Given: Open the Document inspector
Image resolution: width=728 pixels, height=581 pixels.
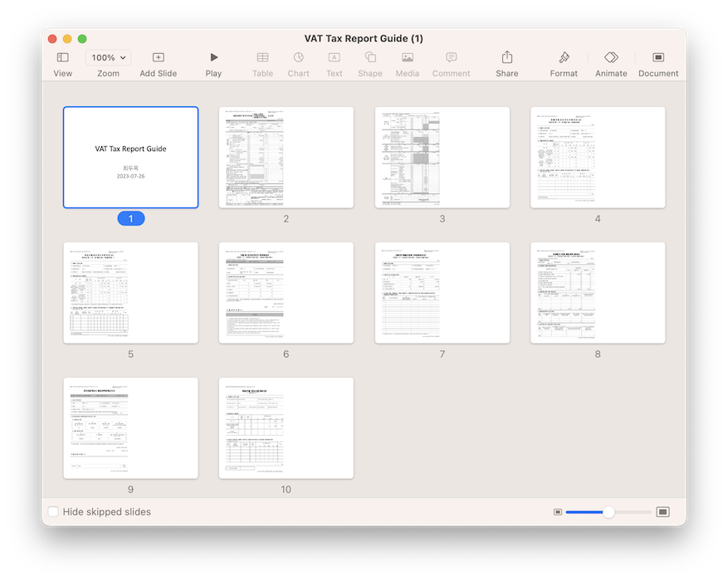Looking at the screenshot, I should [x=658, y=57].
